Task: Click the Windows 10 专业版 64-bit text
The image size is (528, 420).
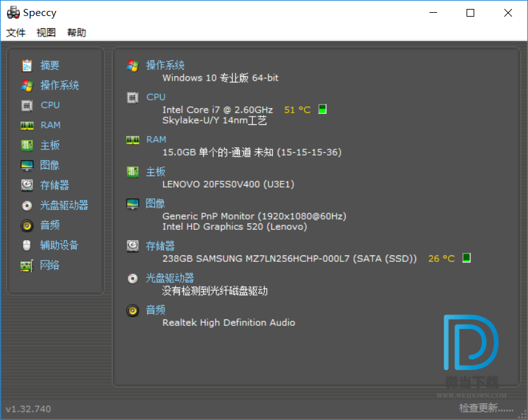Action: 221,78
